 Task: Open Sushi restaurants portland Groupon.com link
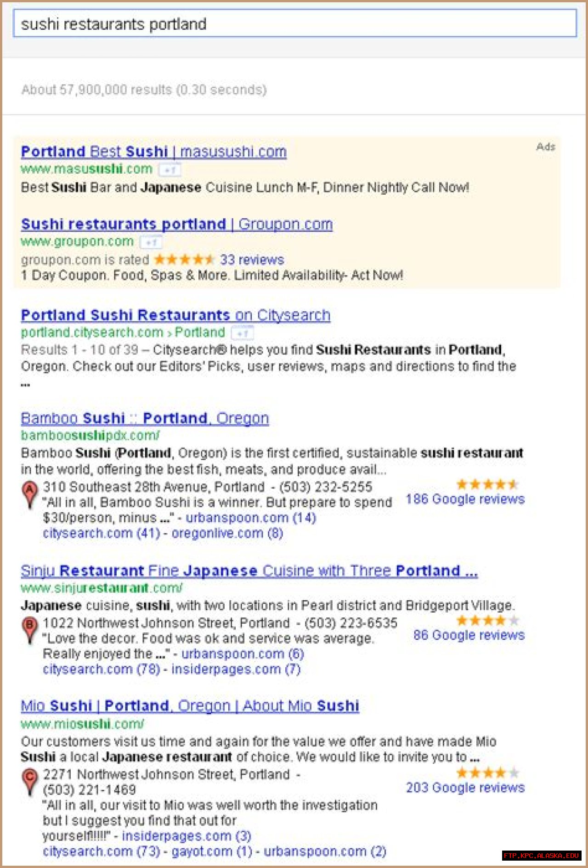[177, 224]
